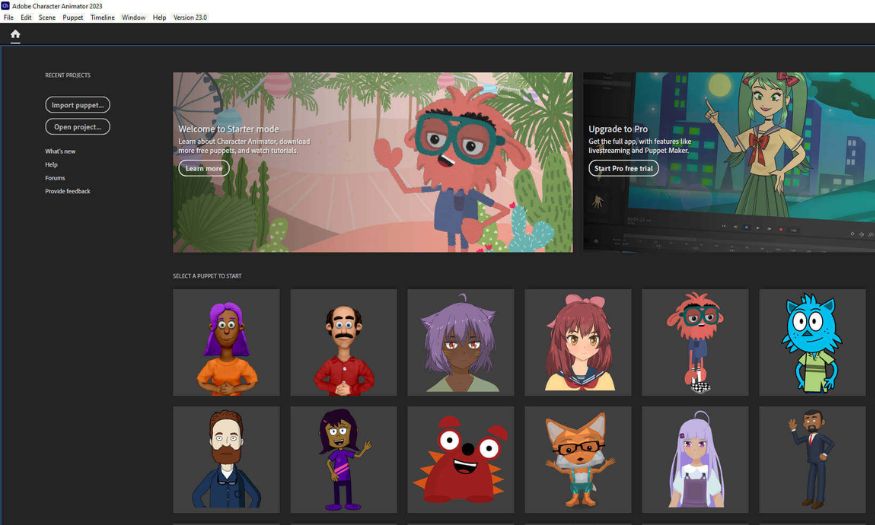Select the purple-haired woman in orange puppet
Screen dimensions: 875x525
click(227, 342)
